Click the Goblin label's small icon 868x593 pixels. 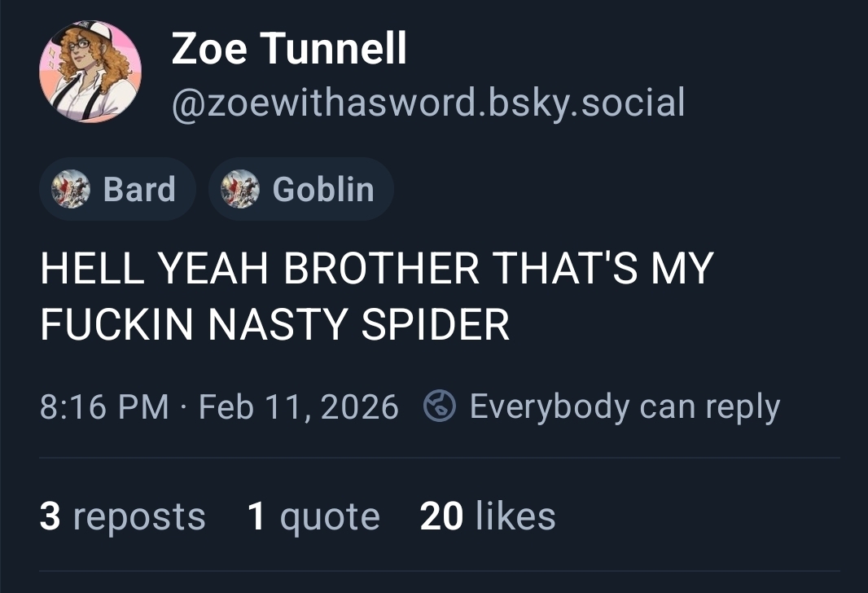pyautogui.click(x=240, y=190)
